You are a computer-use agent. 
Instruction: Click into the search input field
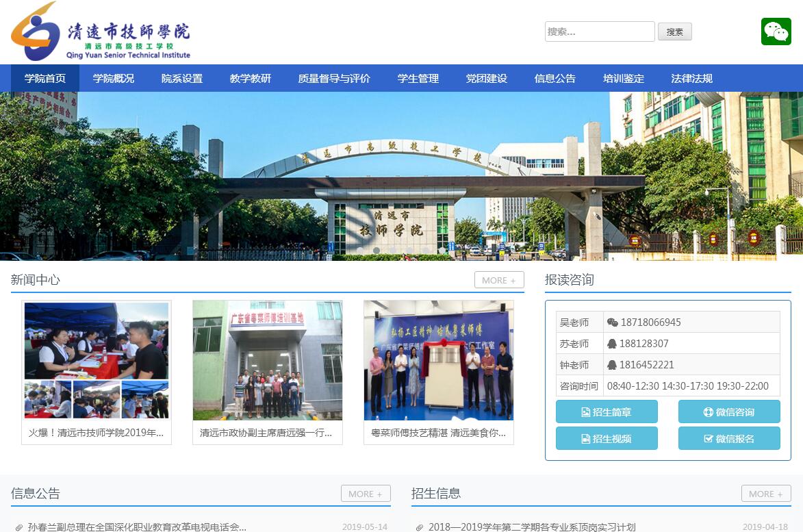[599, 31]
